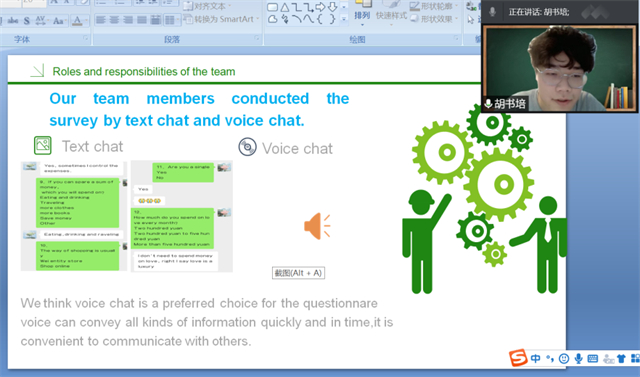Justify paragraph text alignment

(142, 20)
